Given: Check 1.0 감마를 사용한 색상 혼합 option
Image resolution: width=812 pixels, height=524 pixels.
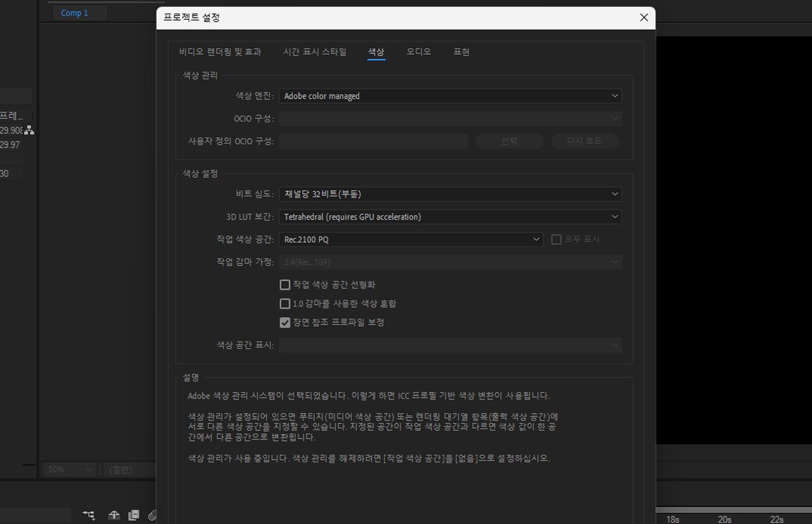Looking at the screenshot, I should coord(285,303).
